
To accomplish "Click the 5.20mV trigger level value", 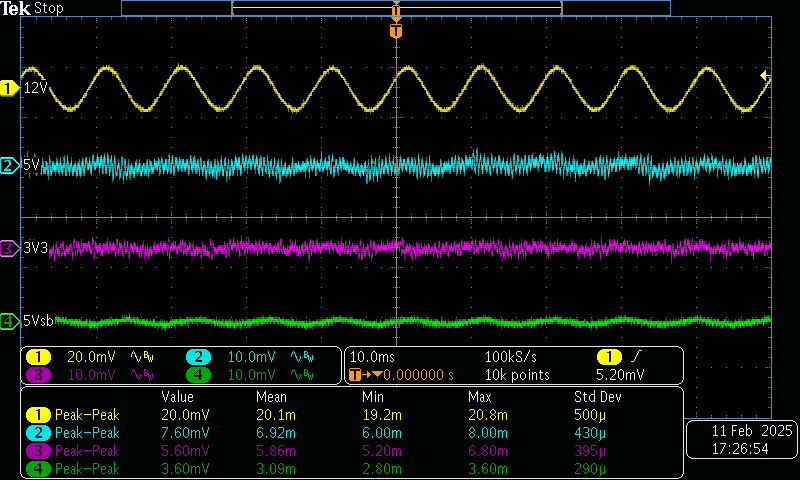I will point(620,375).
